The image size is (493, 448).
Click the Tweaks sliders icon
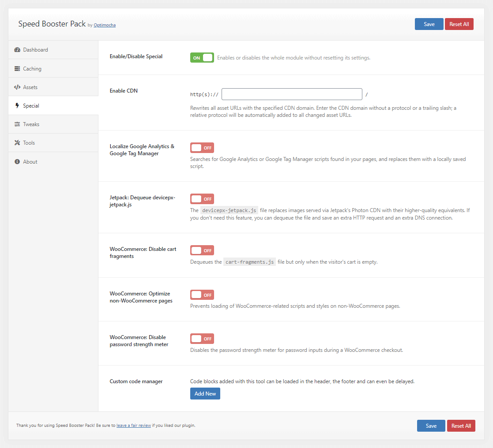point(17,124)
